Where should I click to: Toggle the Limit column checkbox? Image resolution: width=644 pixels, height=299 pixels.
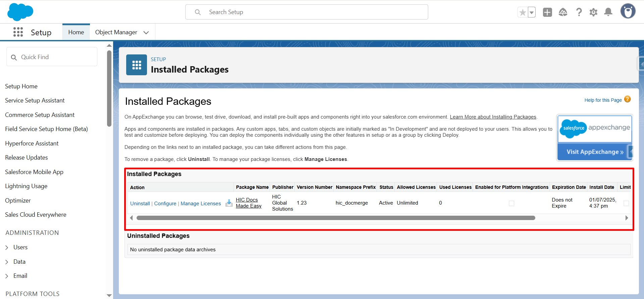626,203
